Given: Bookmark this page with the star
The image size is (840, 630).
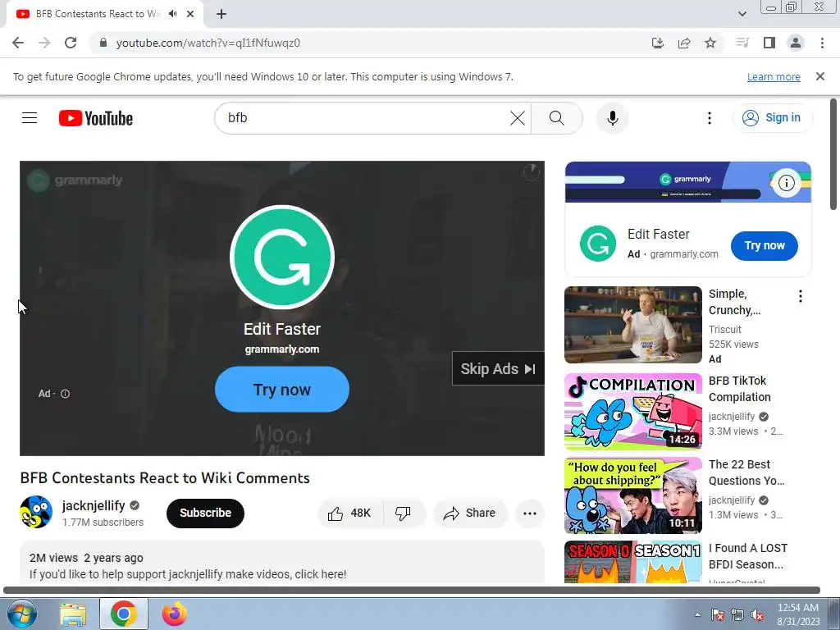Looking at the screenshot, I should (x=710, y=43).
